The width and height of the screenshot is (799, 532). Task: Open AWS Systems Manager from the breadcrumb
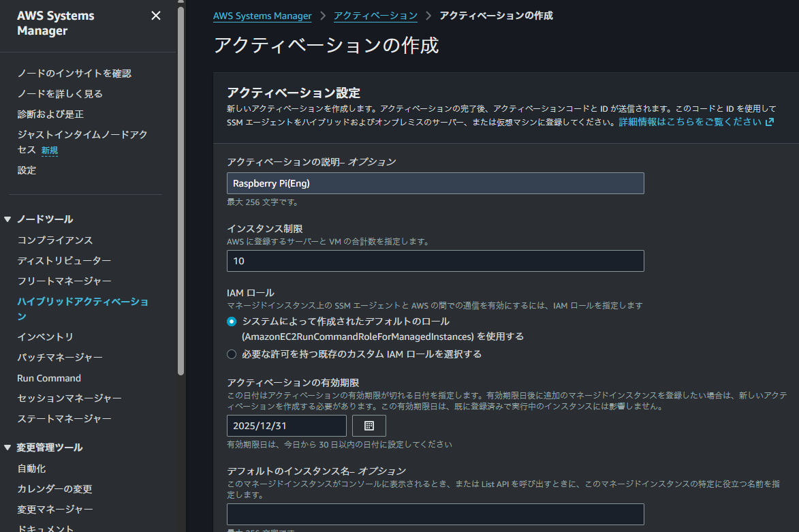click(262, 15)
